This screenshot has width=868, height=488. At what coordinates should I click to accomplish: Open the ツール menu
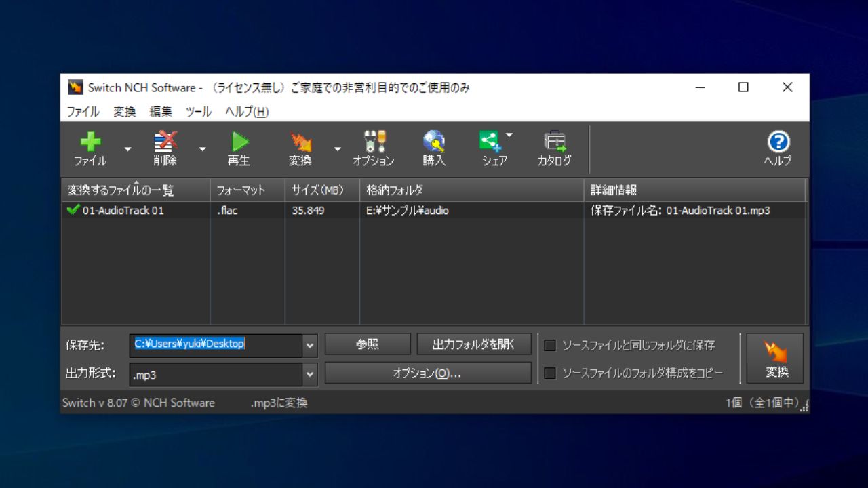coord(199,112)
